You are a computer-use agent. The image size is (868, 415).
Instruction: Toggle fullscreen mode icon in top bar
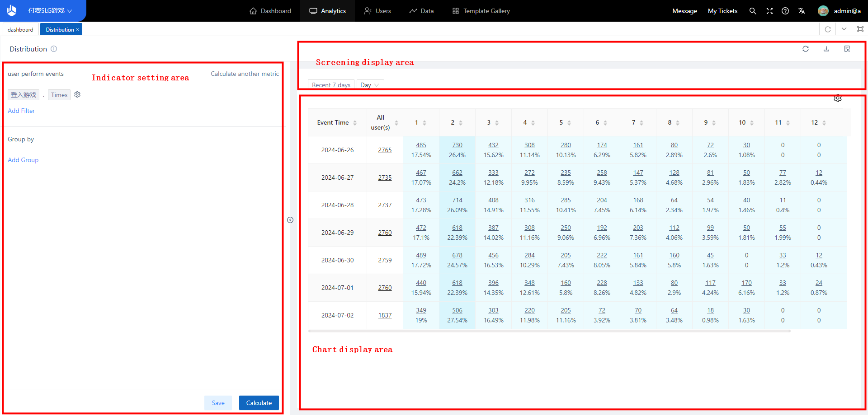(x=769, y=11)
